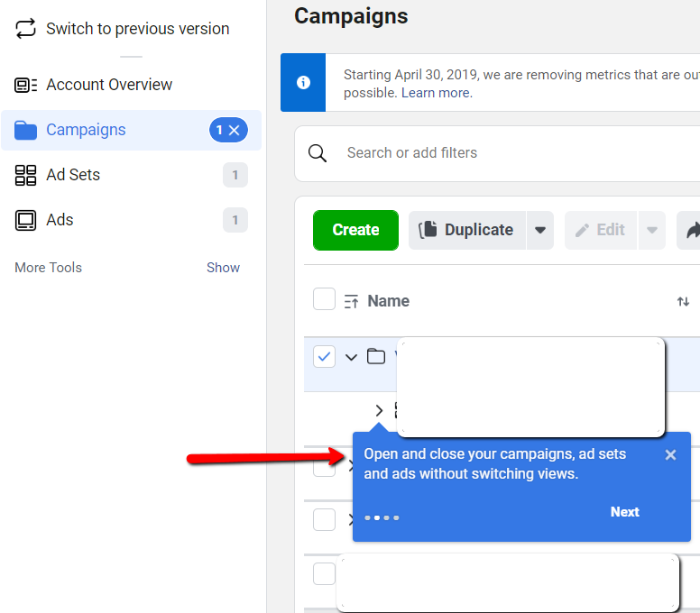
Task: Click Next in the tooltip
Action: (624, 512)
